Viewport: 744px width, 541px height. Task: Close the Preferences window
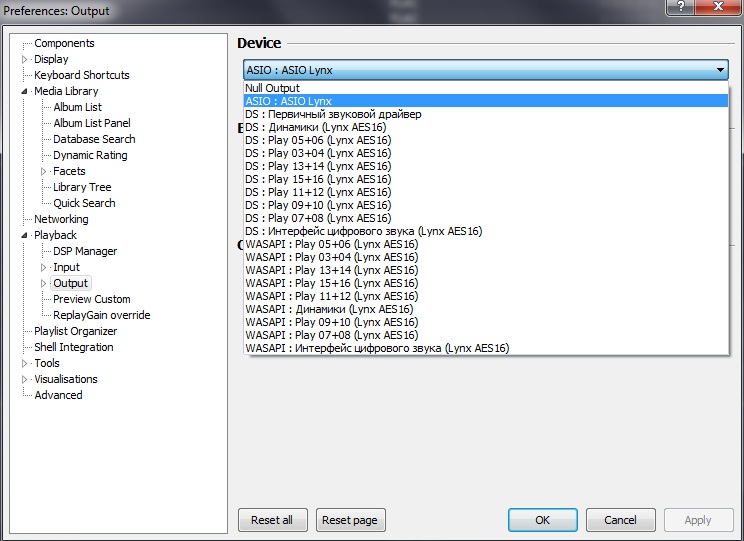tap(718, 7)
